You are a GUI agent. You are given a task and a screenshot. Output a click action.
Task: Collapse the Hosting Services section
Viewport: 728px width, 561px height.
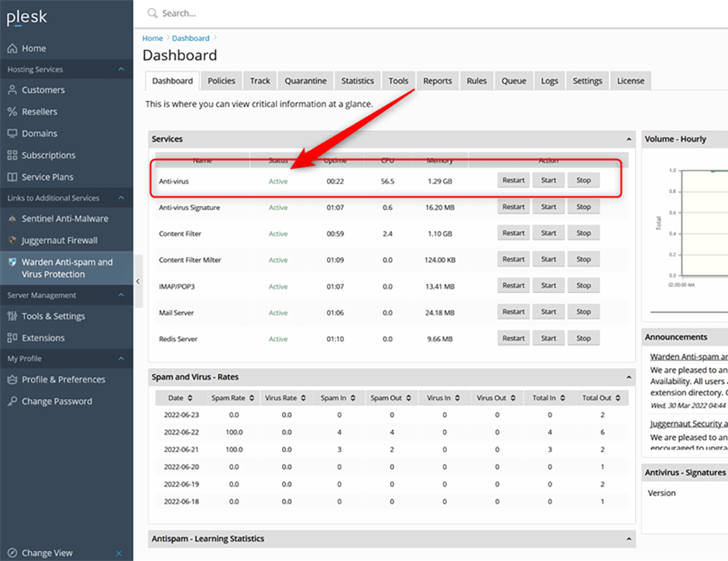pyautogui.click(x=120, y=70)
